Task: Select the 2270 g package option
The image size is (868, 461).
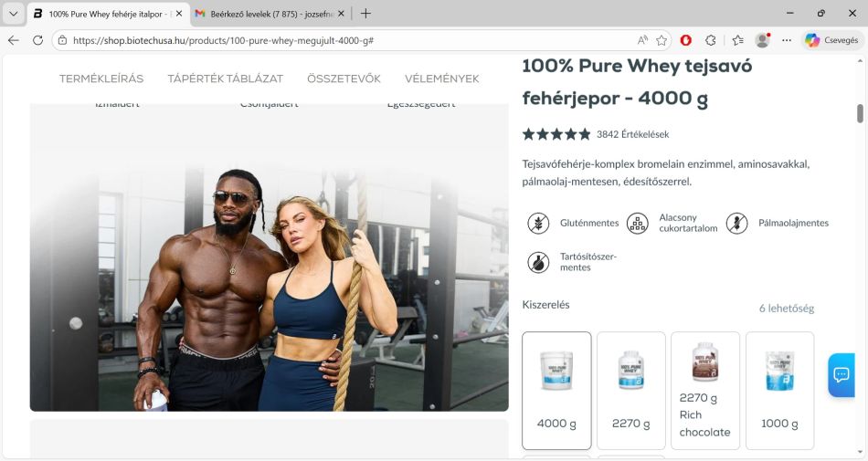Action: click(x=631, y=390)
